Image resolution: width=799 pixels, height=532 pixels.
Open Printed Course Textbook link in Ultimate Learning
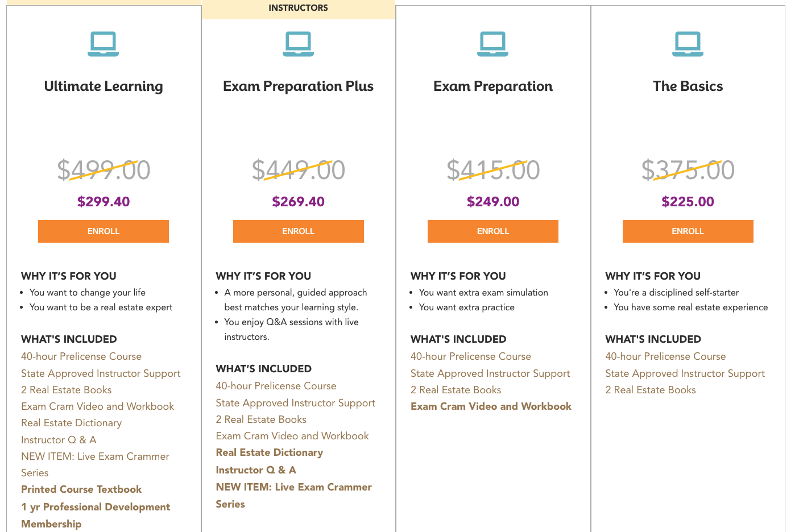(x=81, y=489)
